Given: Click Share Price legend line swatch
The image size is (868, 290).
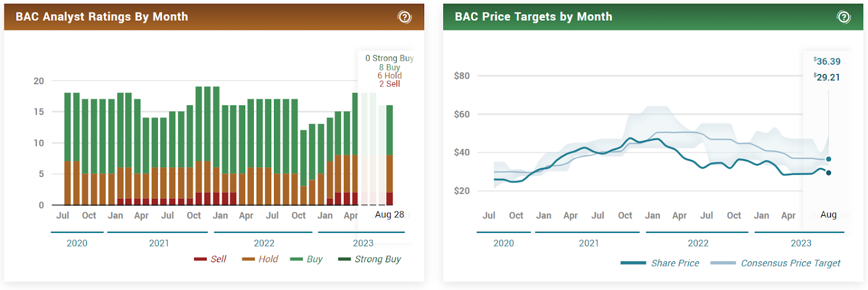Looking at the screenshot, I should pos(633,263).
